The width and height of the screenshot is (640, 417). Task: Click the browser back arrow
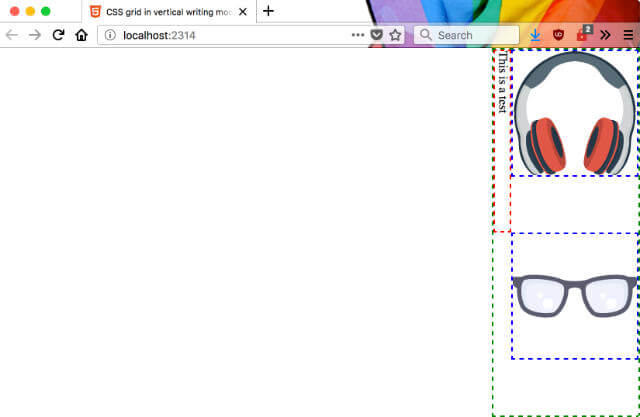[x=11, y=35]
